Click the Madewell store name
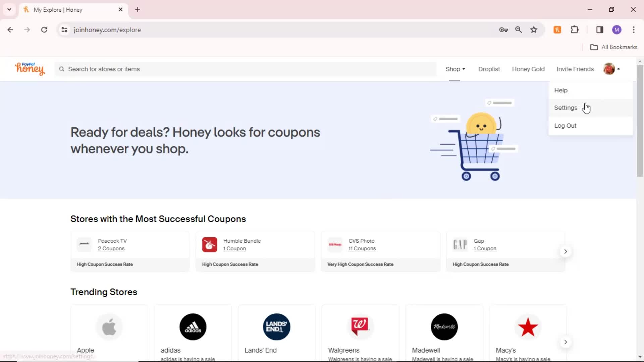Viewport: 644px width, 362px height. (426, 350)
